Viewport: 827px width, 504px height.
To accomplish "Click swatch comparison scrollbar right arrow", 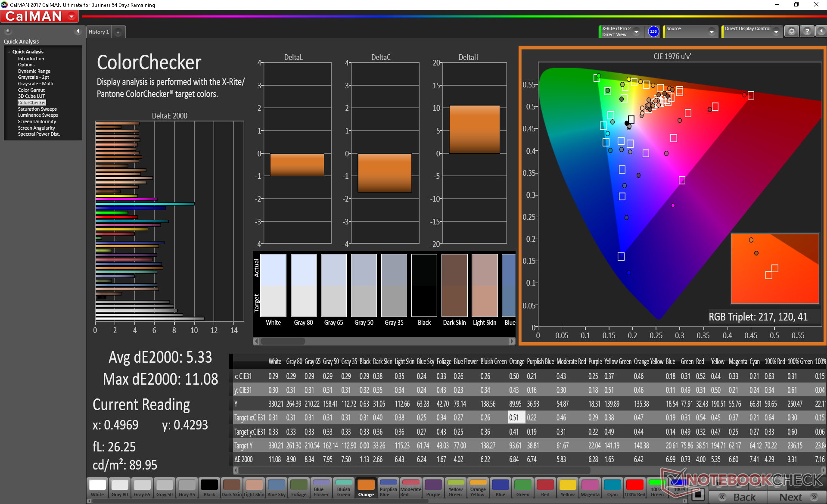I will coord(512,341).
